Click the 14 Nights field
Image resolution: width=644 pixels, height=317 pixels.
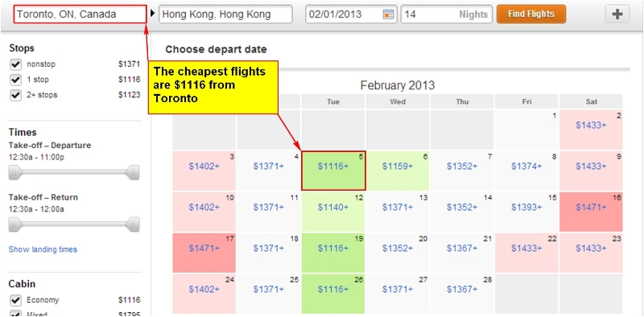447,14
